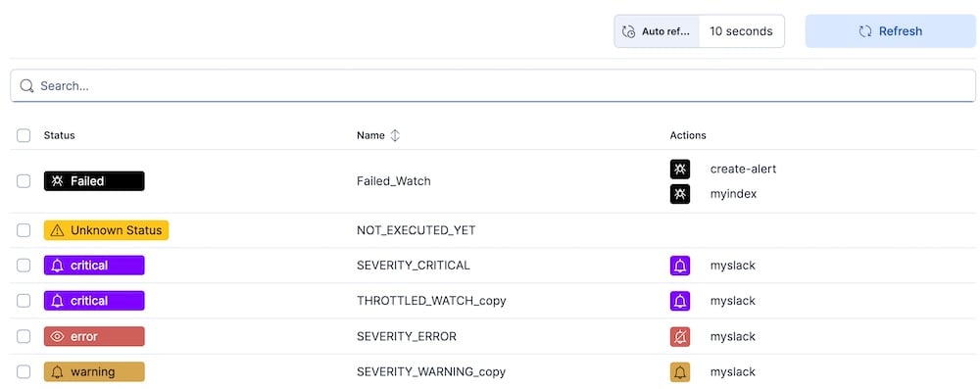Check the SEVERITY_CRITICAL row checkbox

24,266
